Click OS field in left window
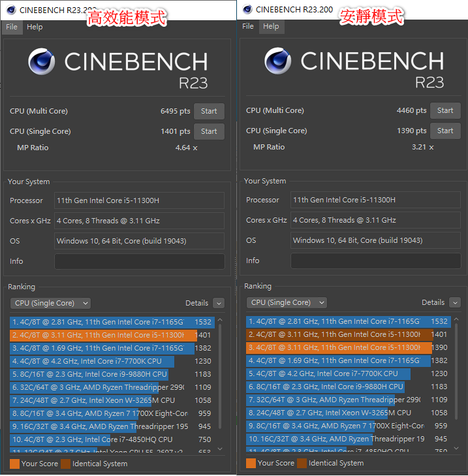Viewport: 468px width, 476px height. 139,241
